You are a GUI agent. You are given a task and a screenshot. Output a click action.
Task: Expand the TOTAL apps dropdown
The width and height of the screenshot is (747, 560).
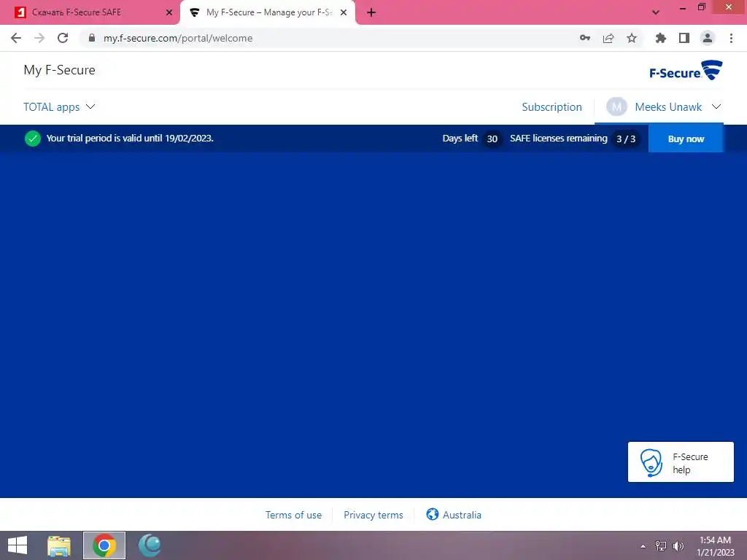(59, 107)
